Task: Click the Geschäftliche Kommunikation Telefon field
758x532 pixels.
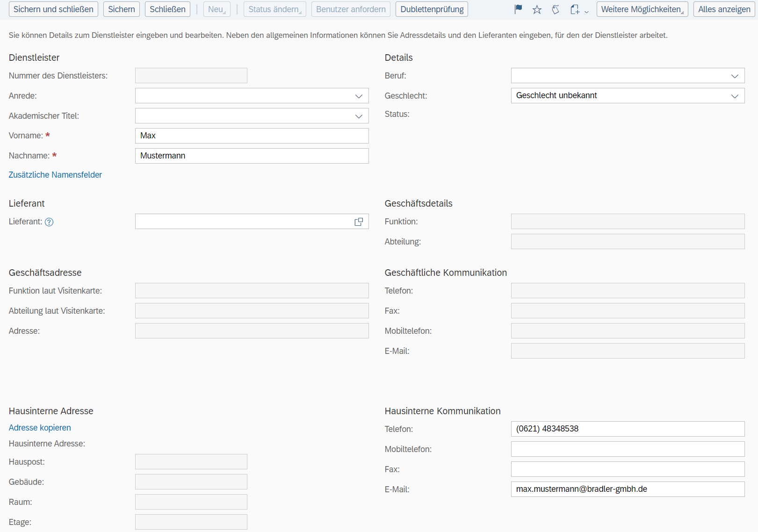Action: pos(628,291)
